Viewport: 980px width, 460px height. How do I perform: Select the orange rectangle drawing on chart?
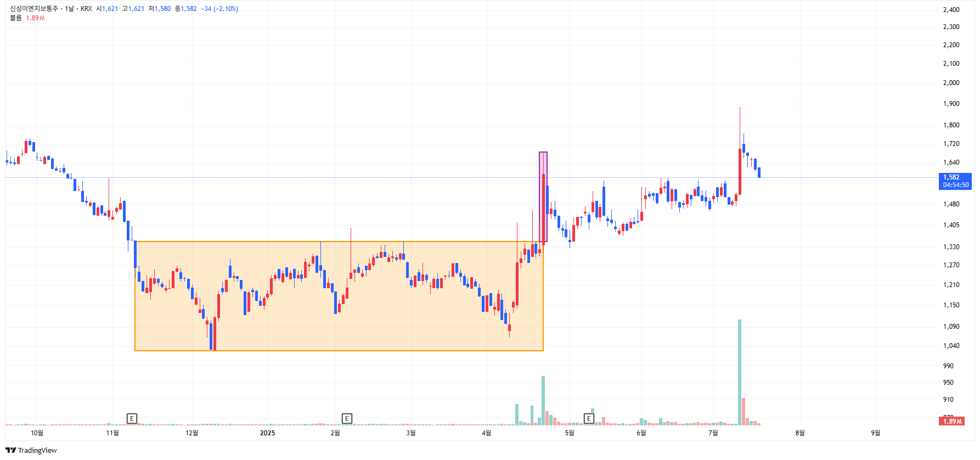(x=339, y=296)
